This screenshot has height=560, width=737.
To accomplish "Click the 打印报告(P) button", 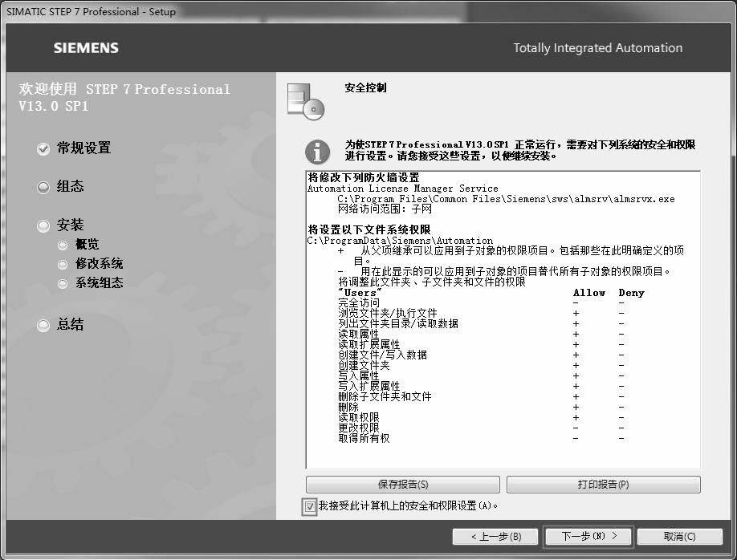I will tap(604, 485).
